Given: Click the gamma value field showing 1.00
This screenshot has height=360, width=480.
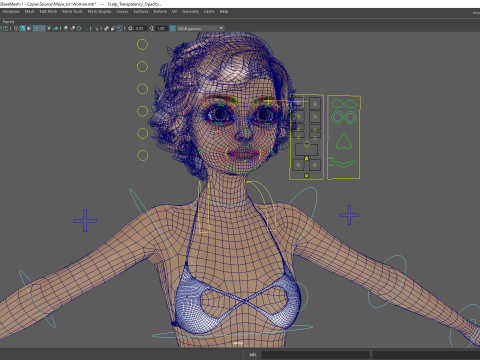Looking at the screenshot, I should (161, 28).
